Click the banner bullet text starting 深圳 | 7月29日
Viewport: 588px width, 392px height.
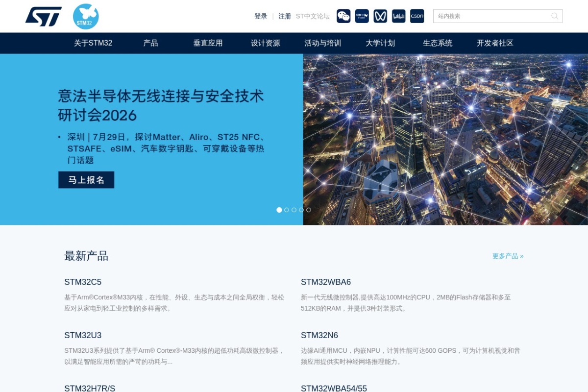click(167, 148)
